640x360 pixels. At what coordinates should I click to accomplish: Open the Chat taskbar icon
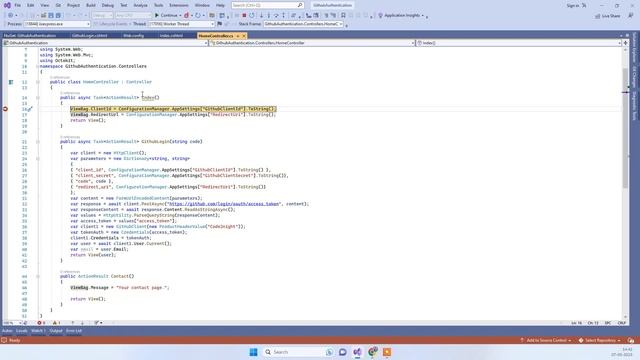pos(342,352)
